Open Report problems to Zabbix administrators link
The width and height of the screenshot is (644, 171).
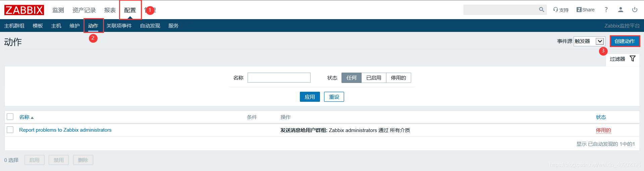(x=65, y=130)
